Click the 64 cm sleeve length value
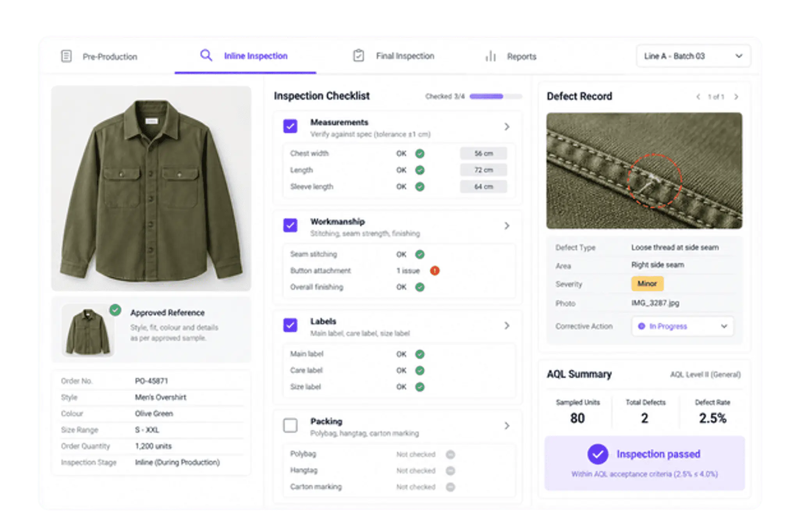 click(483, 187)
